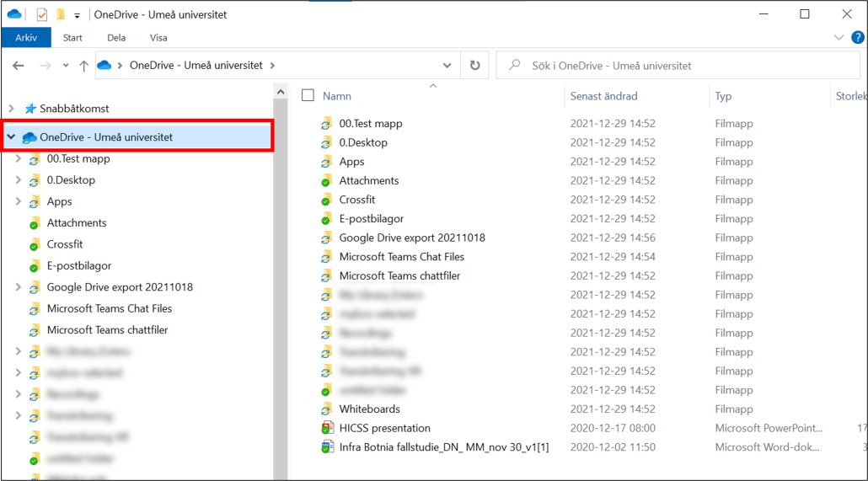Select the 00.Test mapp name in file list
Screen dimensions: 868x481
click(370, 124)
